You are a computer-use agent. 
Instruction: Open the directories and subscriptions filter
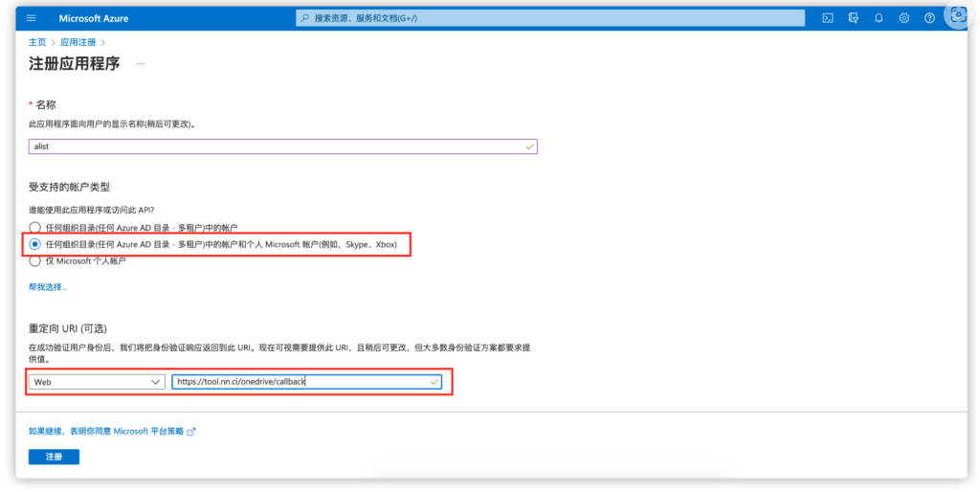[x=853, y=18]
